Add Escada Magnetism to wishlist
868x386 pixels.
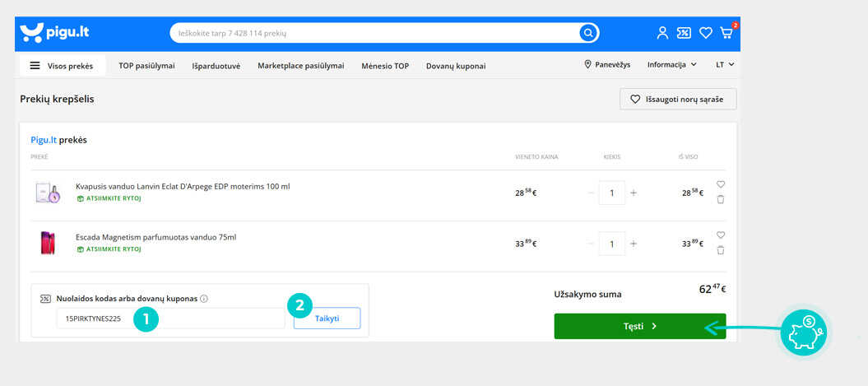[x=721, y=235]
